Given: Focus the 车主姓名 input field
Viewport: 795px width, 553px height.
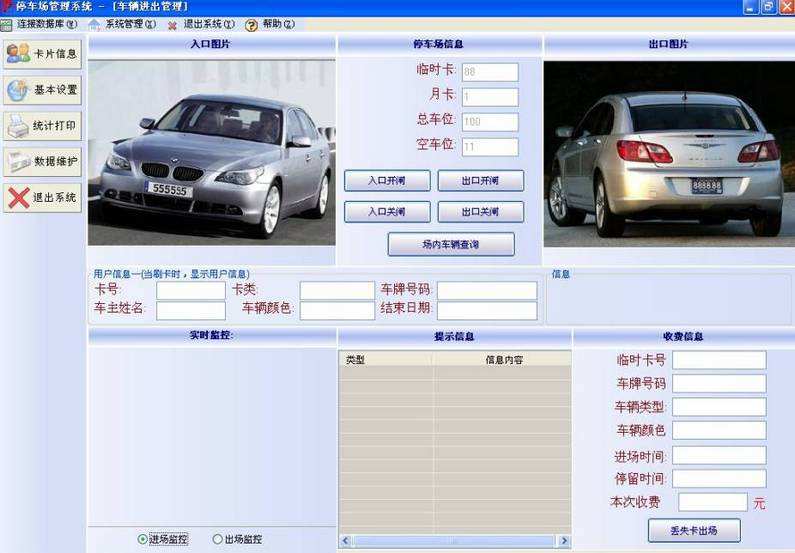Looking at the screenshot, I should (190, 310).
